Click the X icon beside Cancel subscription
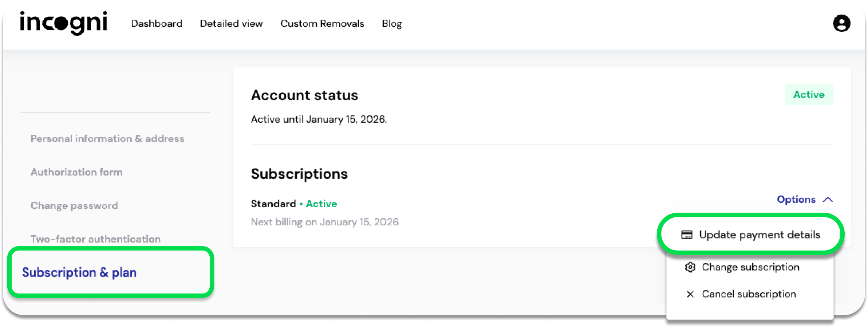868x327 pixels. pyautogui.click(x=690, y=294)
